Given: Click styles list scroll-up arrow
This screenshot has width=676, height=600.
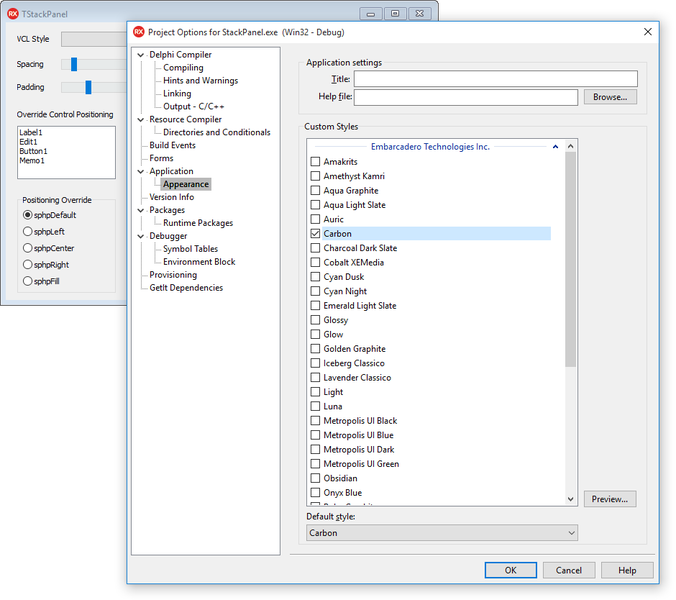Looking at the screenshot, I should click(x=570, y=146).
